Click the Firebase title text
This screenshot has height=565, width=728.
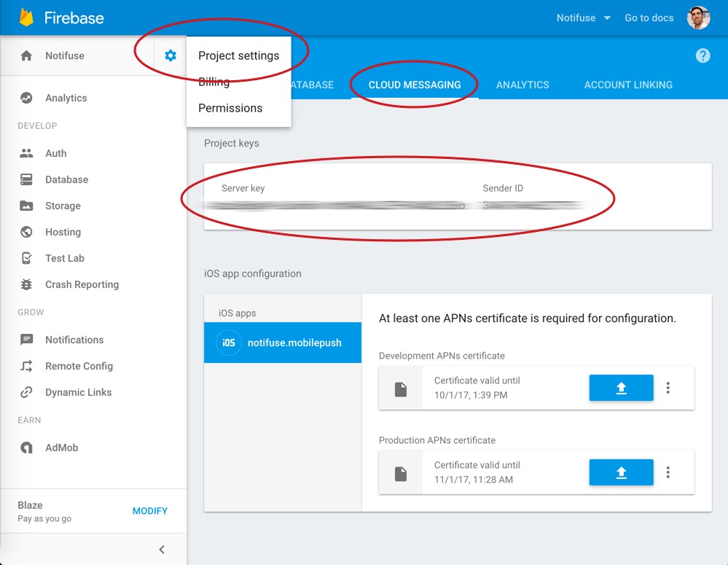74,17
